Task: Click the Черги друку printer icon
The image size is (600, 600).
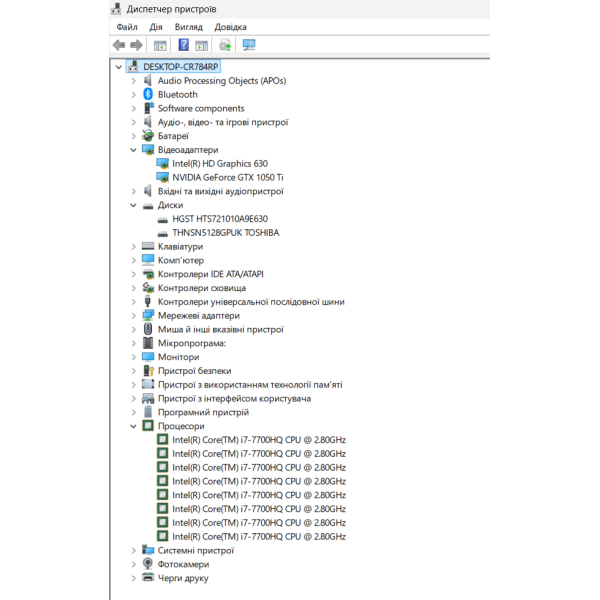Action: (x=148, y=577)
